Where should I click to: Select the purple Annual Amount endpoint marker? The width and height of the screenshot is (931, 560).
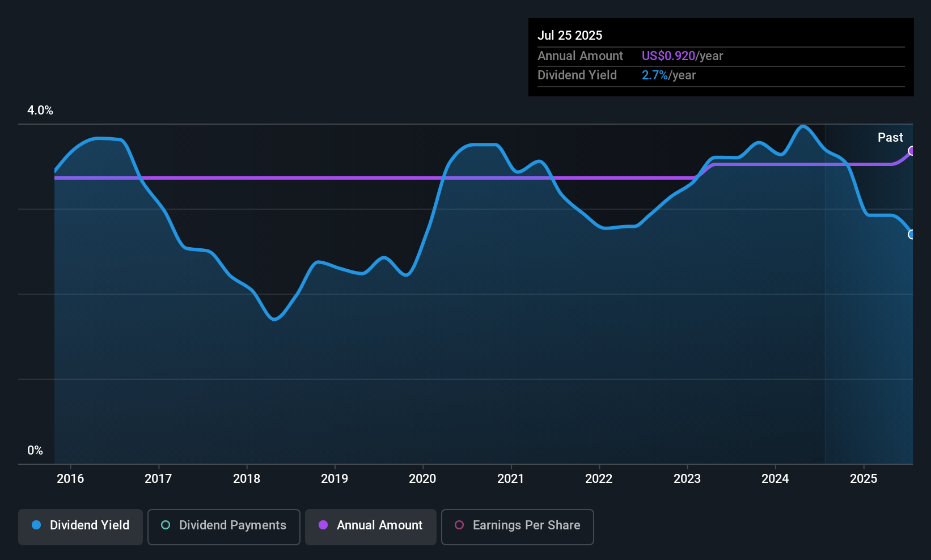coord(912,151)
